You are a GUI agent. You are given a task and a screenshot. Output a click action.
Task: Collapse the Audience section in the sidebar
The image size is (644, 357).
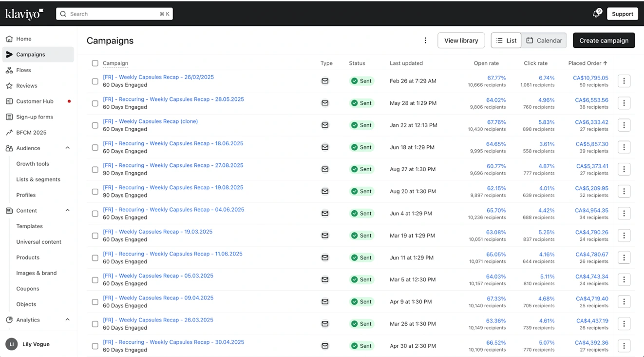tap(68, 148)
